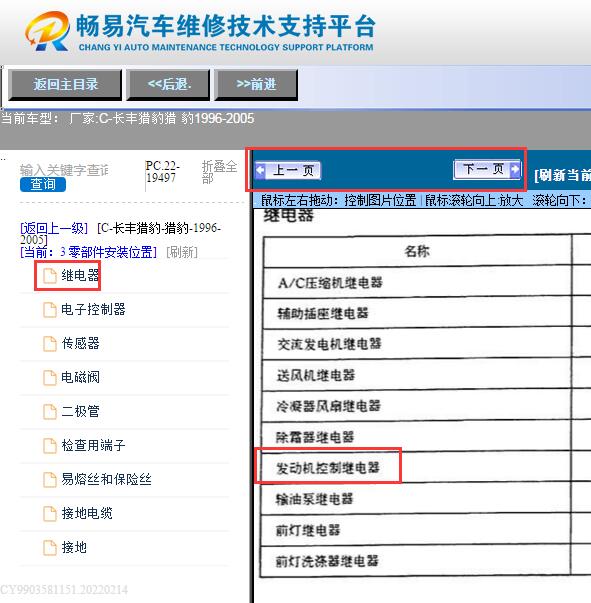Click the document icon beside 二极管
This screenshot has height=603, width=591.
pos(50,411)
